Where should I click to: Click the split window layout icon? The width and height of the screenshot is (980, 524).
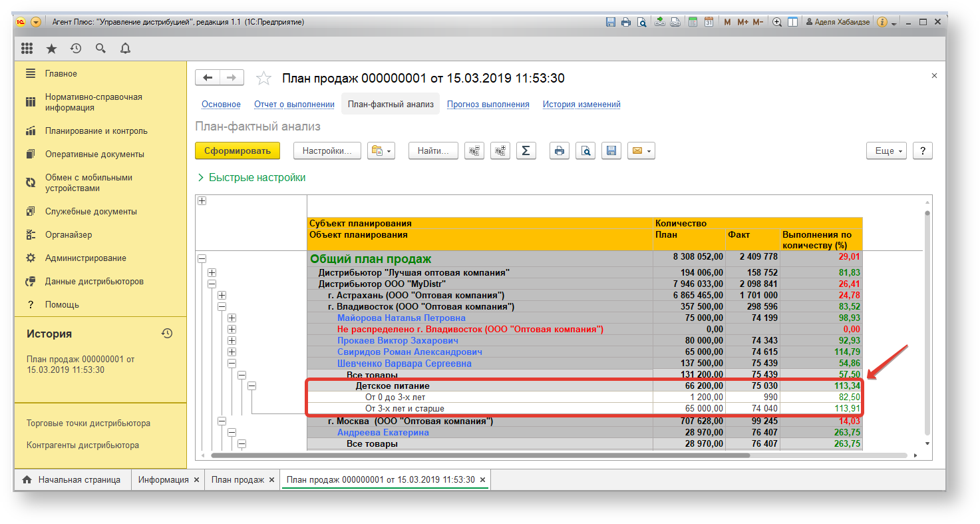(792, 22)
